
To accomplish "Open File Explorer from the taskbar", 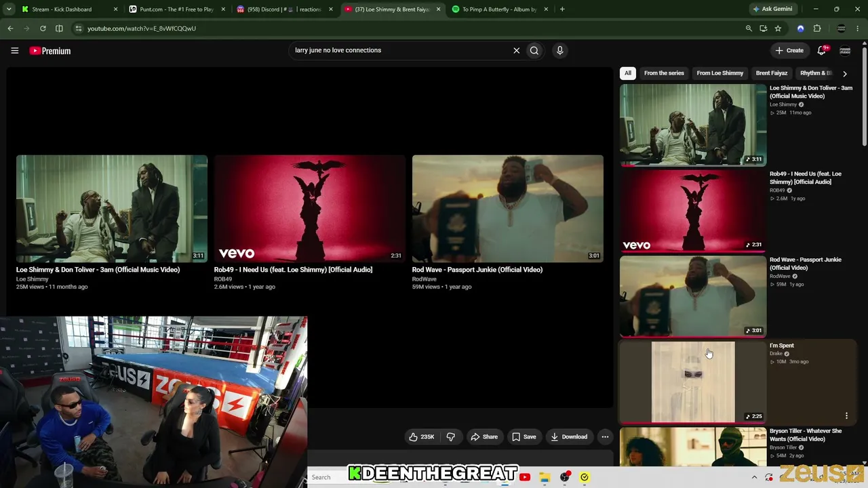I will click(x=545, y=477).
